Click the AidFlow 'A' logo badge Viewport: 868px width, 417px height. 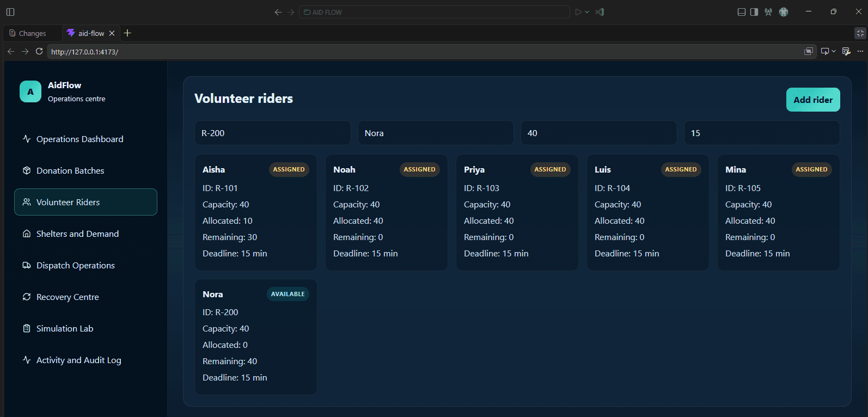pyautogui.click(x=30, y=91)
